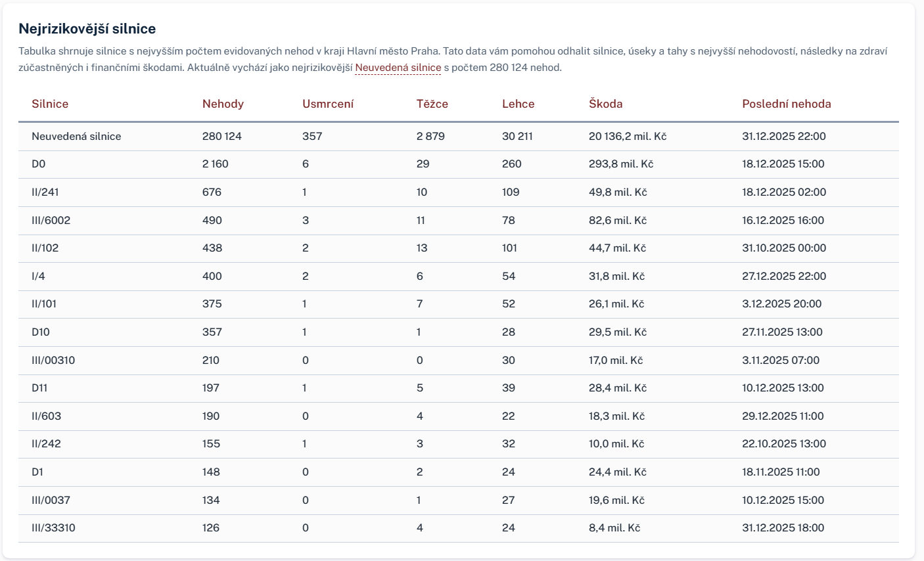Viewport: 924px width, 561px height.
Task: Select the I/4 road row
Action: (459, 276)
